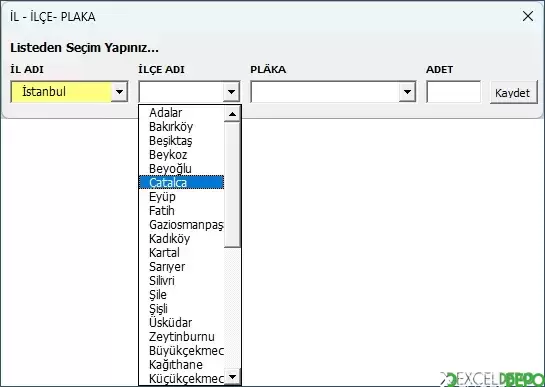Select Büyükçekmece from the list
Screen dimensions: 545x387
(x=181, y=350)
